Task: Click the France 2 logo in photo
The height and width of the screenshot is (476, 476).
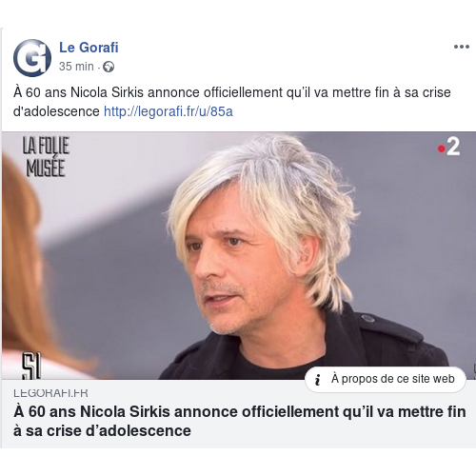Action: 448,147
